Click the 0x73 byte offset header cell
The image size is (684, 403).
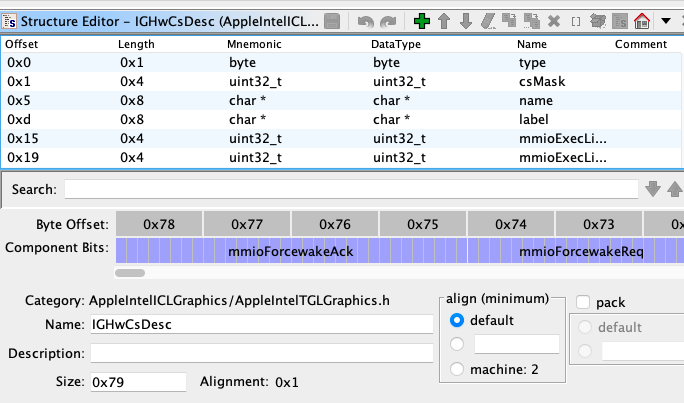tap(599, 224)
